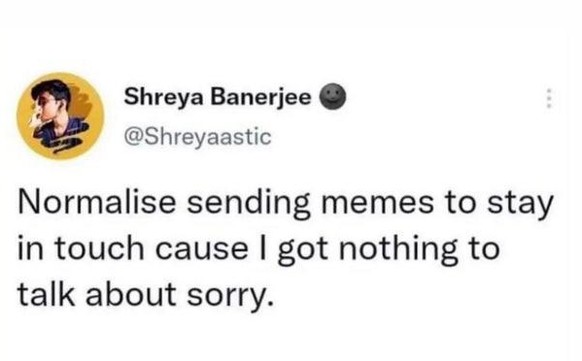Viewport: 582px width, 361px height.
Task: Click the word "cause" in the tweet
Action: coord(202,250)
